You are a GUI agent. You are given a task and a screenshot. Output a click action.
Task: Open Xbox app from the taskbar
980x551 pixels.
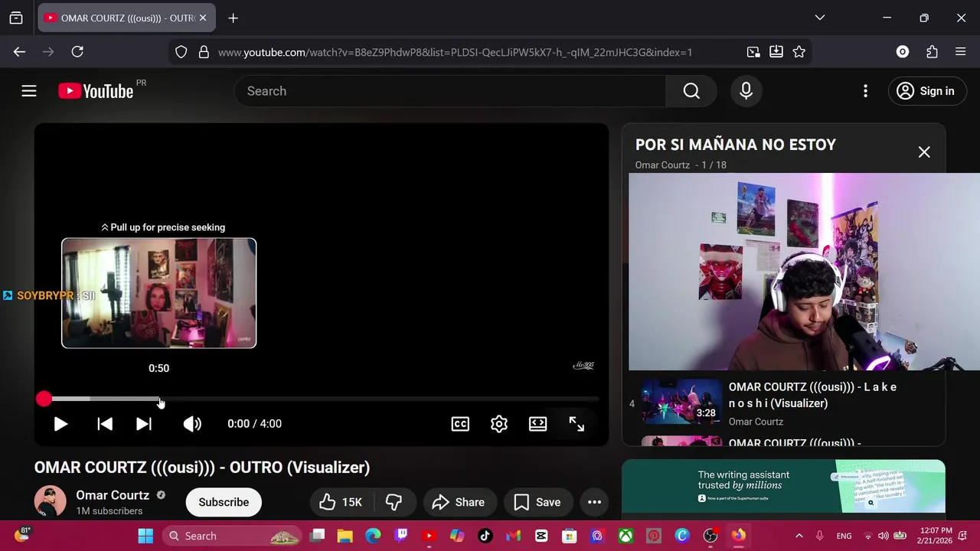click(x=626, y=536)
